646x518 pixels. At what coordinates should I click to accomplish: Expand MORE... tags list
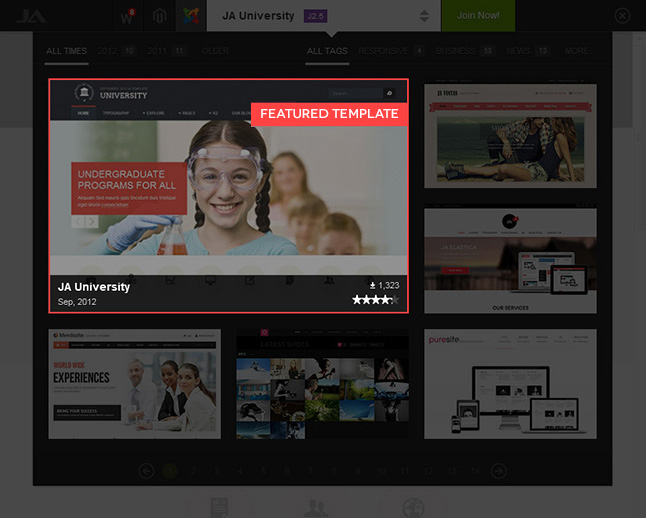580,51
